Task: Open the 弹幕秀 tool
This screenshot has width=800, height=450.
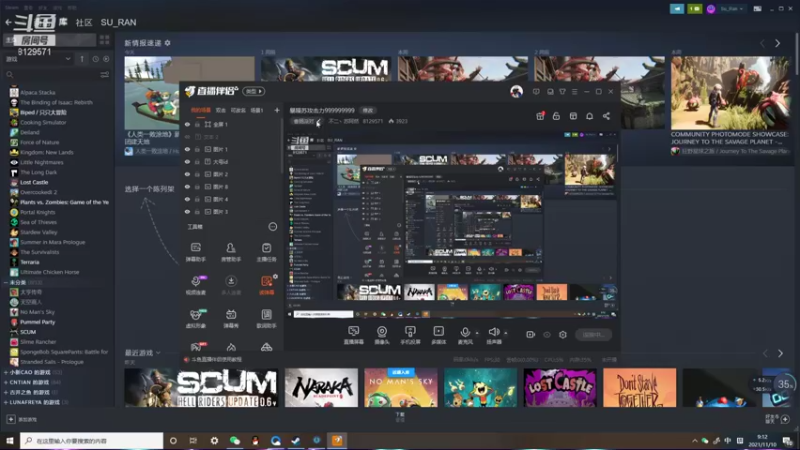Action: 231,318
